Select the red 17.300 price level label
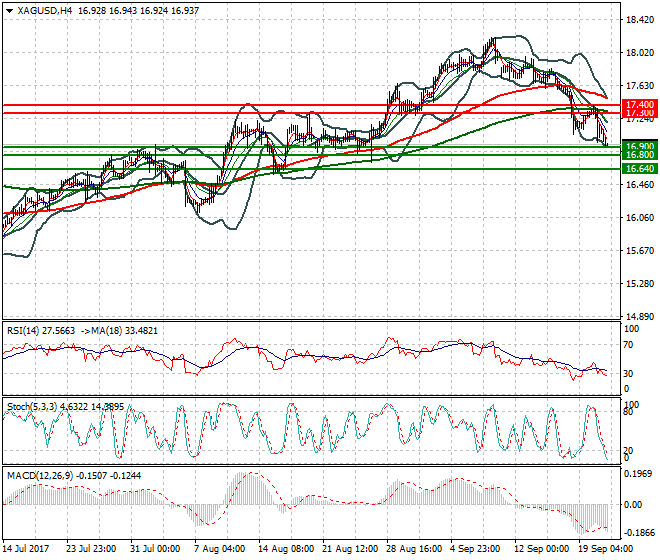Viewport: 660px width, 560px height. tap(640, 113)
